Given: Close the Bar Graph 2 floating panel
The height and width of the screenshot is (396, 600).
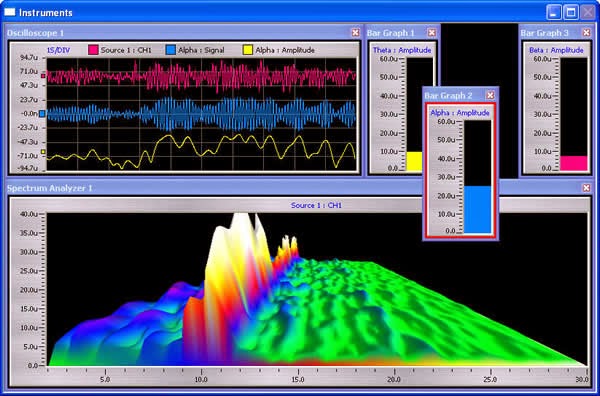Looking at the screenshot, I should click(490, 95).
